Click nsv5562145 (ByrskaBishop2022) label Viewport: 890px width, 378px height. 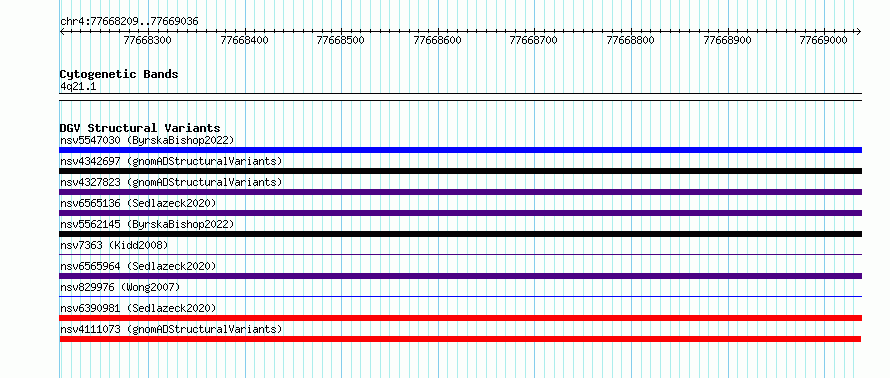click(x=147, y=224)
